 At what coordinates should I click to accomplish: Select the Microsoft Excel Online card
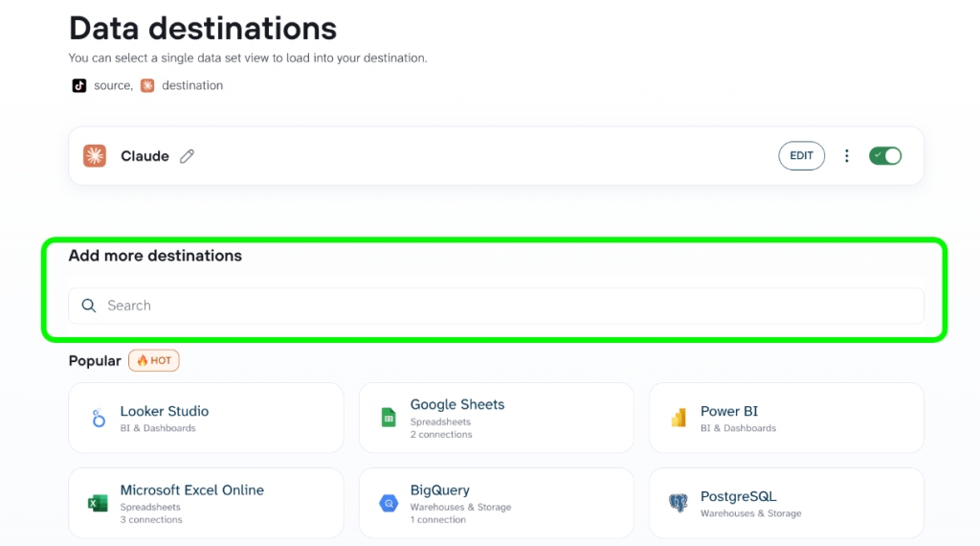207,503
